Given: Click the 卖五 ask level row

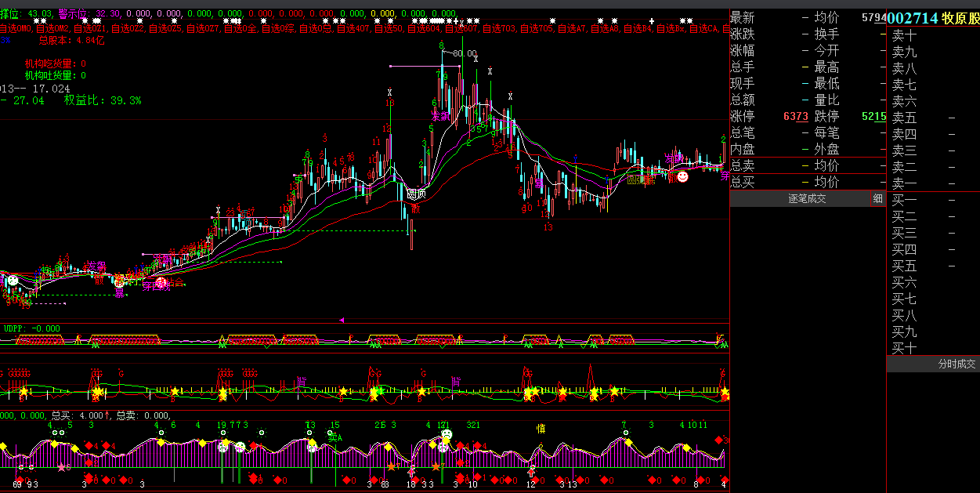Looking at the screenshot, I should point(934,118).
